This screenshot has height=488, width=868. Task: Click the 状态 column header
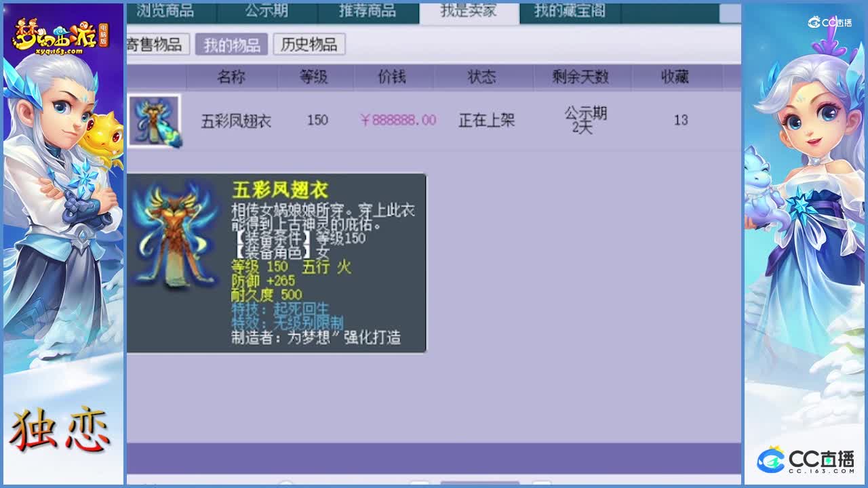[x=482, y=77]
